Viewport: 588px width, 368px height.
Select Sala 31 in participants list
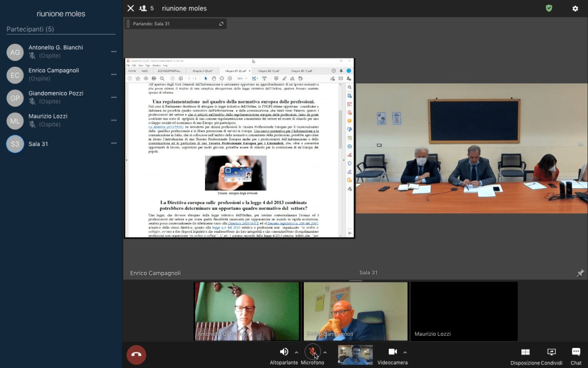click(x=38, y=144)
